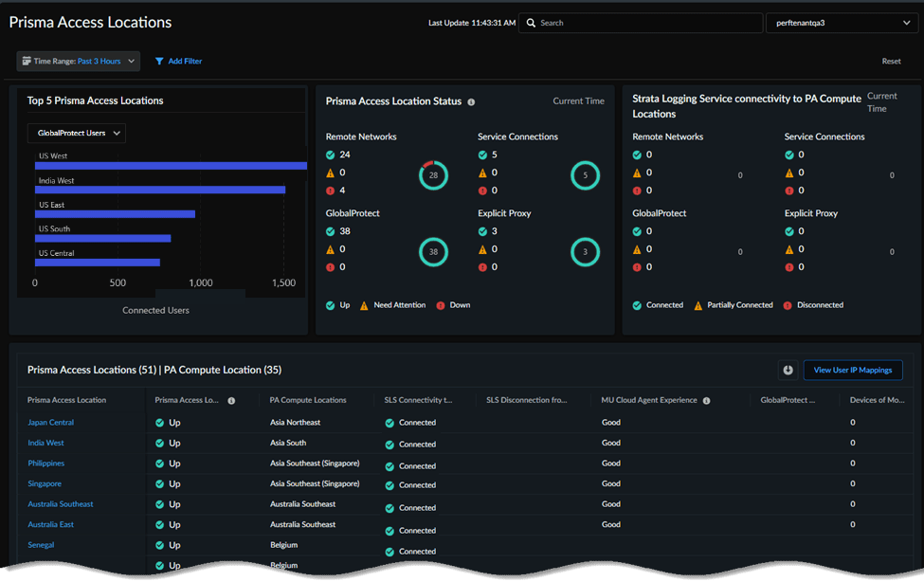Viewport: 924px width, 582px height.
Task: Click the Down legend red icon
Action: [440, 305]
